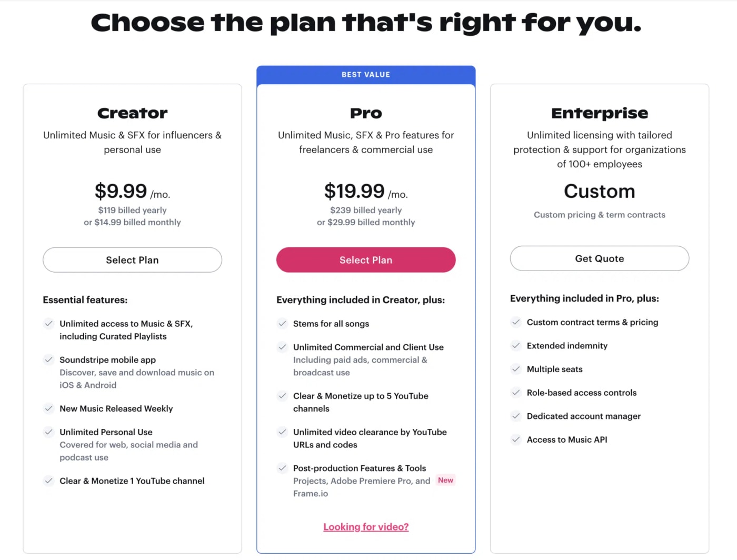Click the checkmark beside New Music Released Weekly
Viewport: 737px width, 560px height.
pos(48,408)
